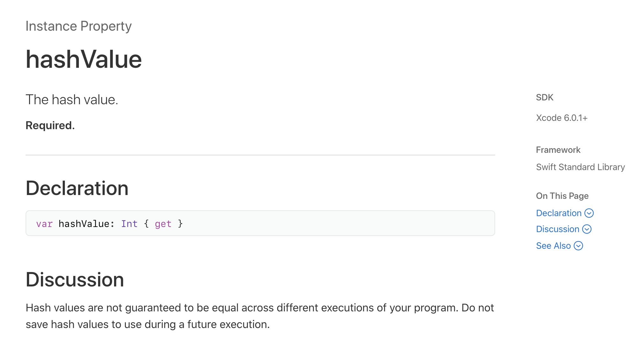Go to the See Also sidebar link
This screenshot has width=644, height=344.
(553, 246)
